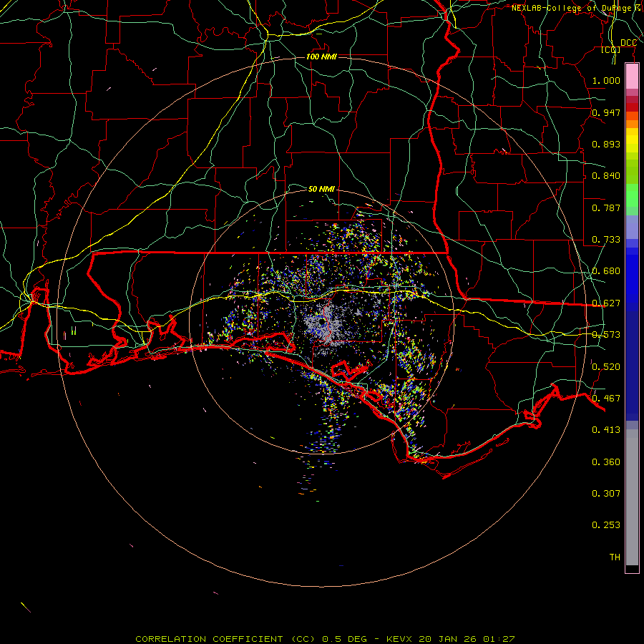
Task: Click the green segment of the color bar
Action: 632,195
